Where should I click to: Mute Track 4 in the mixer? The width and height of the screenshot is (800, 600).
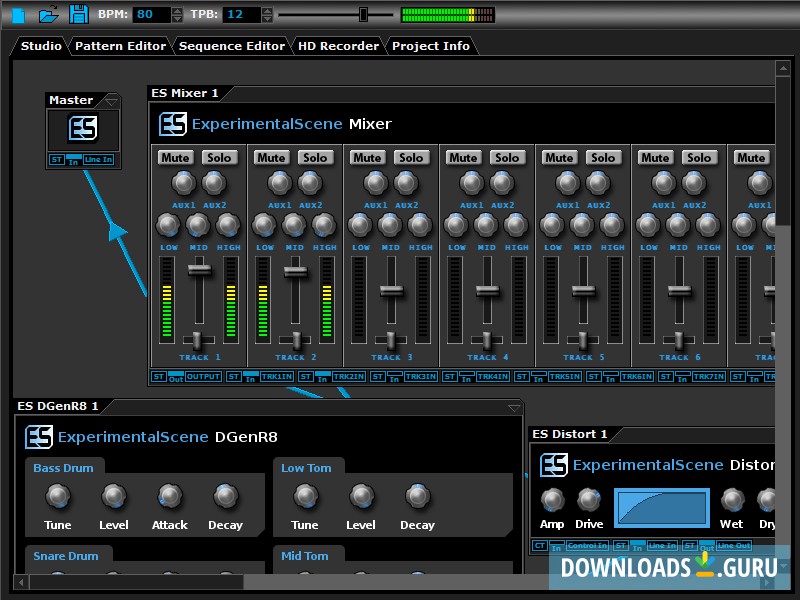tap(463, 157)
